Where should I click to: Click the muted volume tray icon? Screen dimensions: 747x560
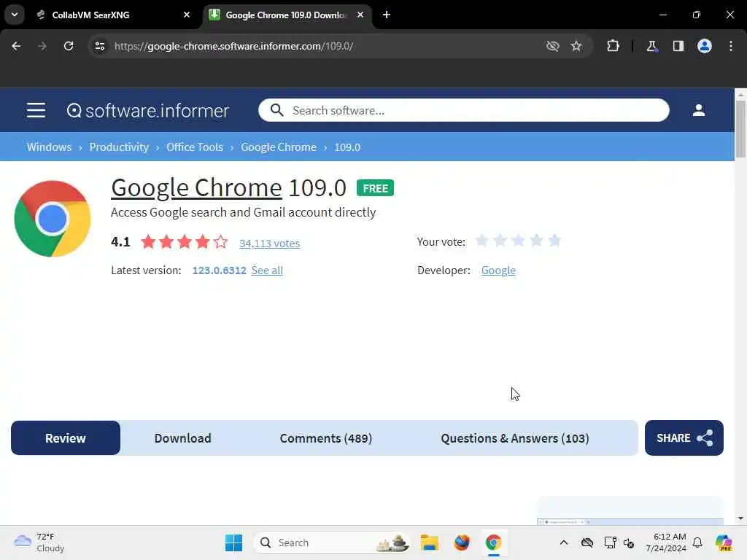tap(629, 542)
